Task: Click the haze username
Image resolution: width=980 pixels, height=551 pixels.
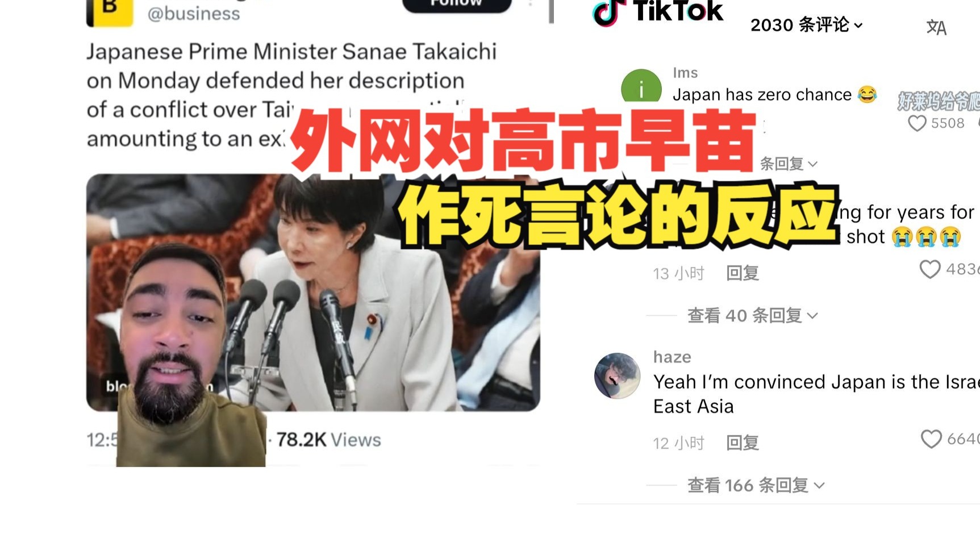Action: click(x=672, y=357)
